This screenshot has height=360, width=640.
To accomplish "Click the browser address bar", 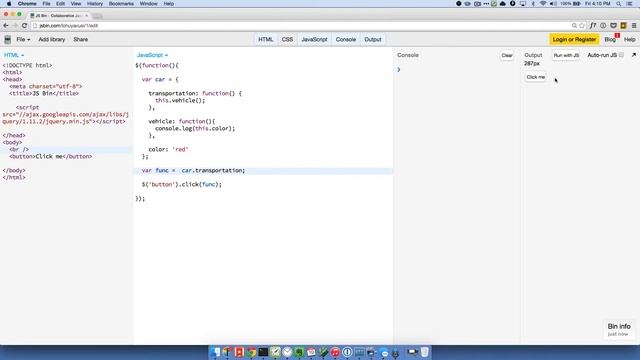I will pyautogui.click(x=302, y=25).
